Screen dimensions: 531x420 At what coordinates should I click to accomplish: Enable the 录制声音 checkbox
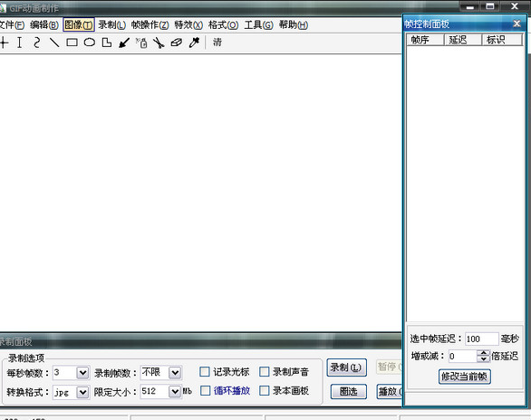(x=265, y=372)
